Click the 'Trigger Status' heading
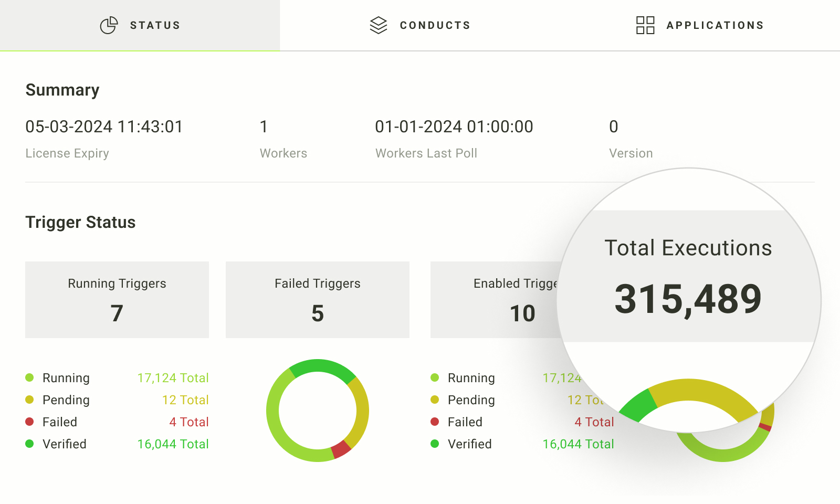 coord(80,222)
